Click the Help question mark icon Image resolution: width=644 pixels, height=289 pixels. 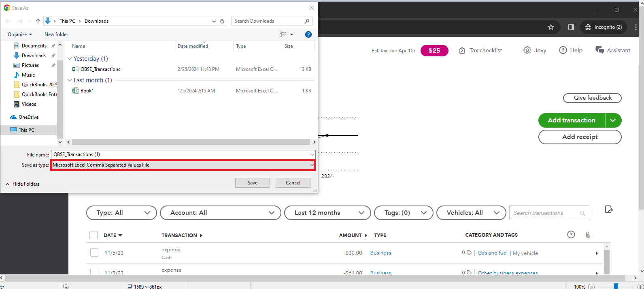(x=563, y=50)
